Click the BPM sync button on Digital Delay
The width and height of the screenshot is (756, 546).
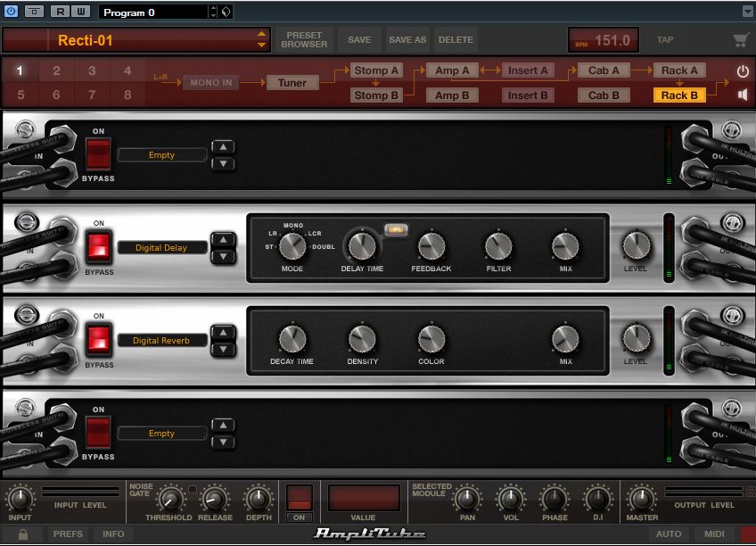(x=394, y=229)
